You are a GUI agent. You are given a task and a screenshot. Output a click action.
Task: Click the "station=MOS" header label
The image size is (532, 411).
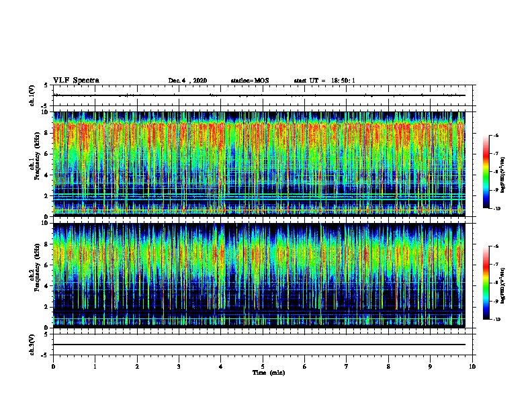(x=250, y=81)
